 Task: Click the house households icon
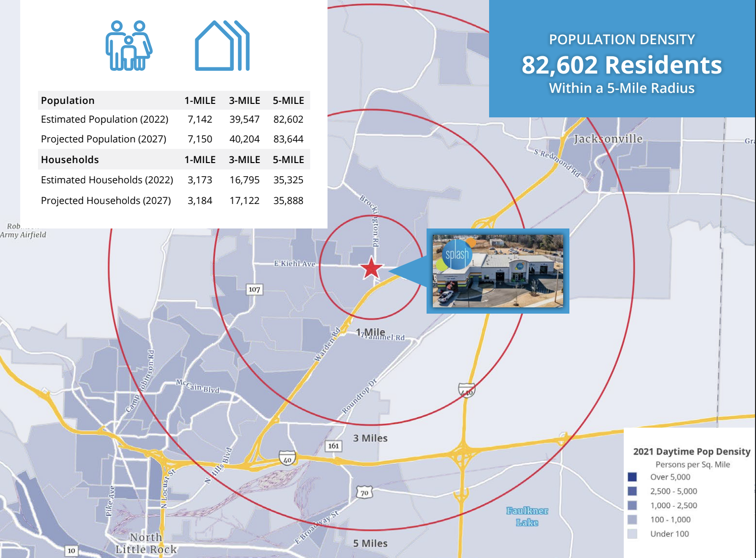(222, 46)
